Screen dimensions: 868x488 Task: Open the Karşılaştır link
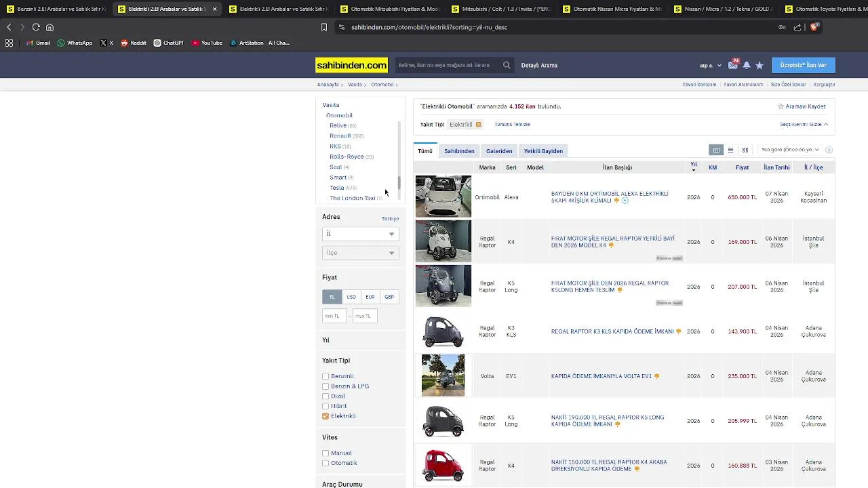(x=825, y=85)
